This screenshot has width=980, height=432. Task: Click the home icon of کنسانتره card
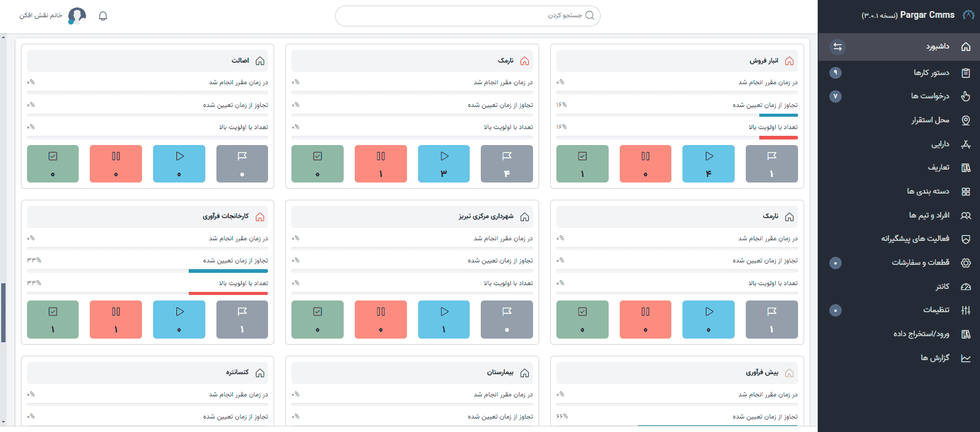click(x=260, y=373)
